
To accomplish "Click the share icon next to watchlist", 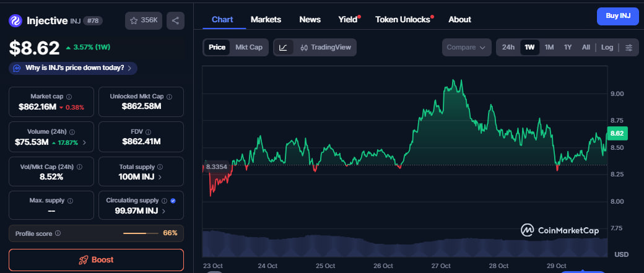I will [x=175, y=20].
